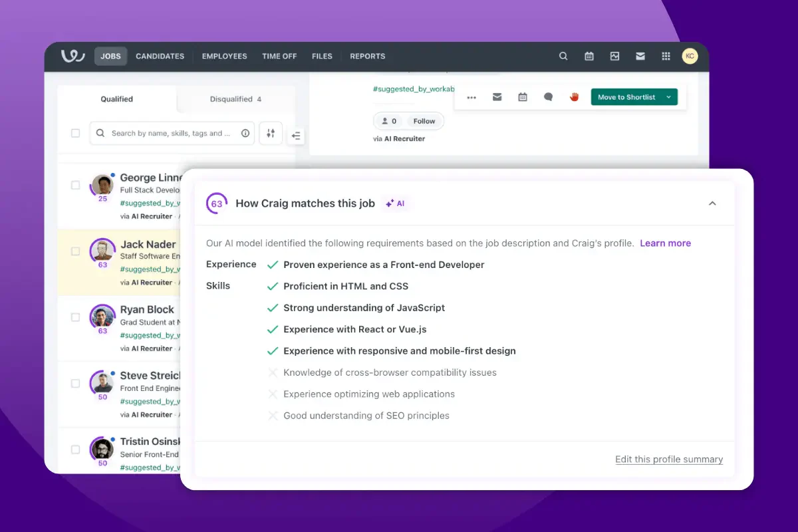The height and width of the screenshot is (532, 798).
Task: Click the red hand disqualify icon
Action: [x=575, y=97]
